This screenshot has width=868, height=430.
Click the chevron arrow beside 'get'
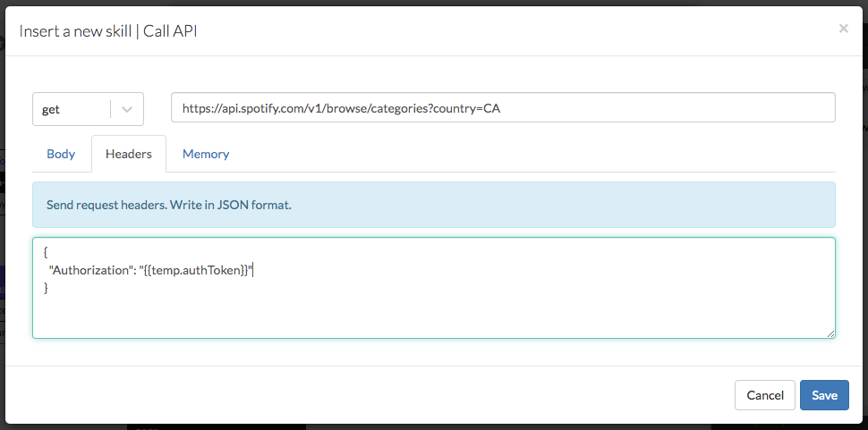pyautogui.click(x=127, y=109)
